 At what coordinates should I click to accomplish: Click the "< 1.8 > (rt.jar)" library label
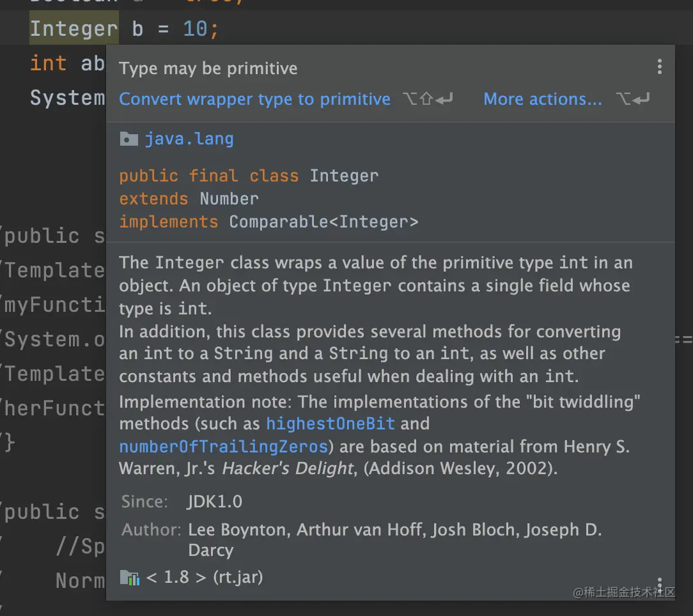click(205, 578)
